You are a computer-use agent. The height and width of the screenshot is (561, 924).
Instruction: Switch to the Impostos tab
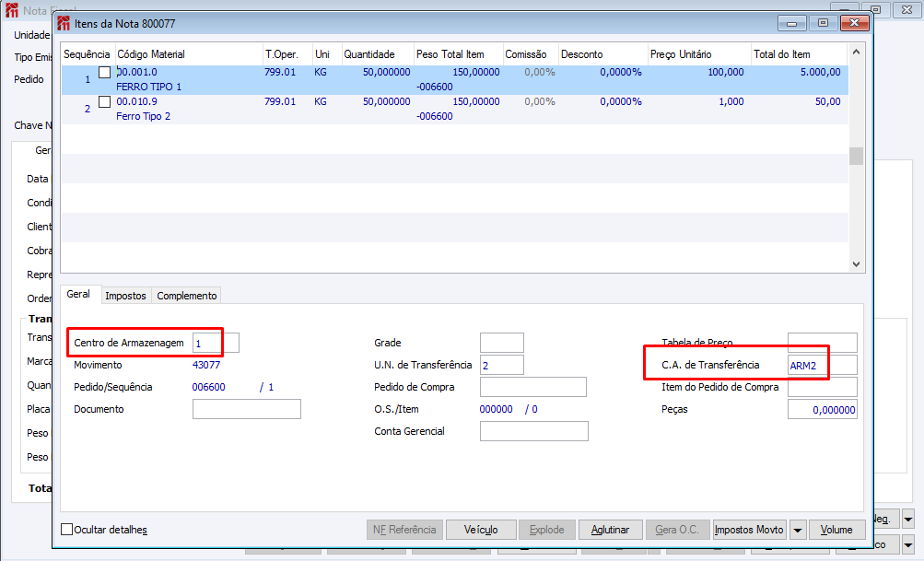point(125,296)
